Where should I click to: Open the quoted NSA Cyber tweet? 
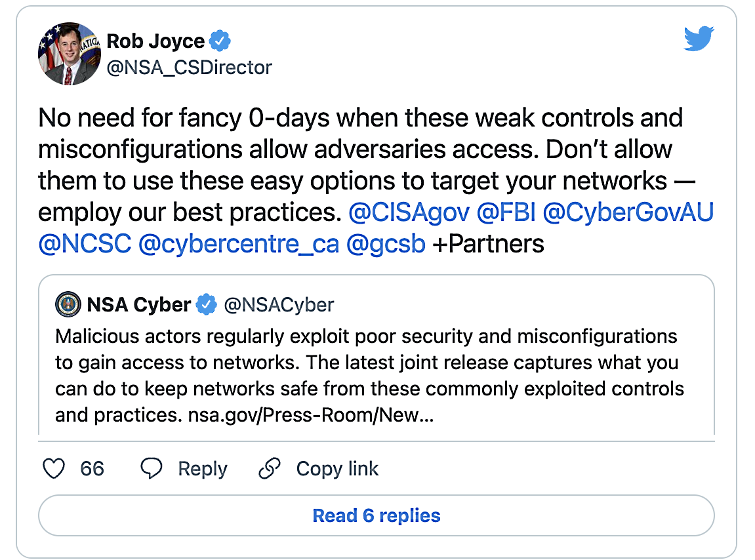(377, 357)
